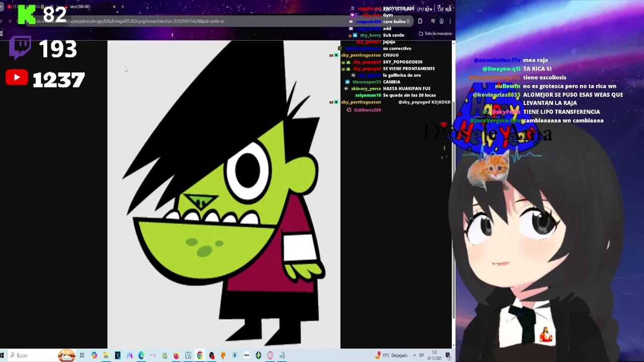
Task: Click the YouTube viewer count 1237
Action: tap(58, 79)
